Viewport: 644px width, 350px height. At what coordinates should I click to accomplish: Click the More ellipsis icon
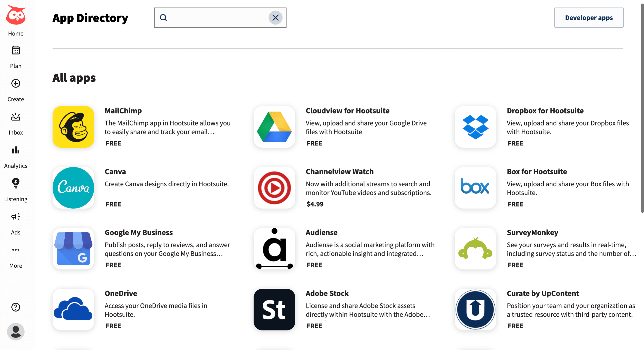[x=16, y=250]
